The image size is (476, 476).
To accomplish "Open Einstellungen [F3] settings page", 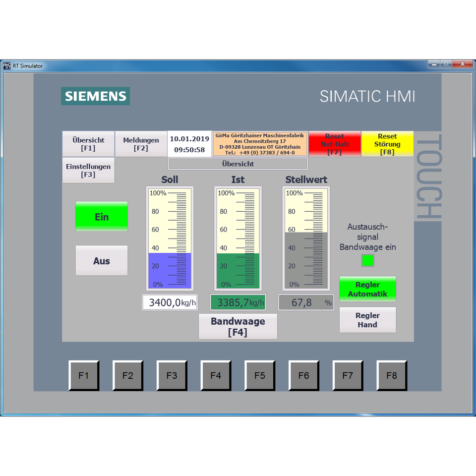I will 88,171.
